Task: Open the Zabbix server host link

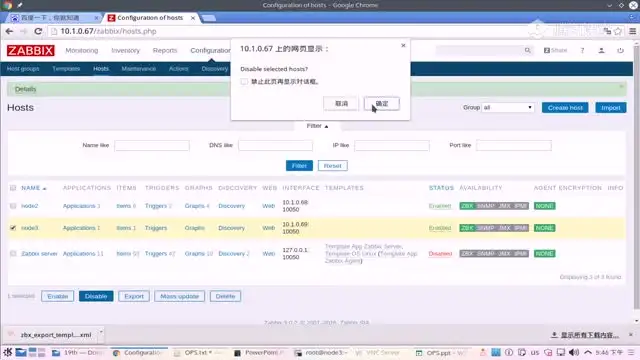Action: 40,253
